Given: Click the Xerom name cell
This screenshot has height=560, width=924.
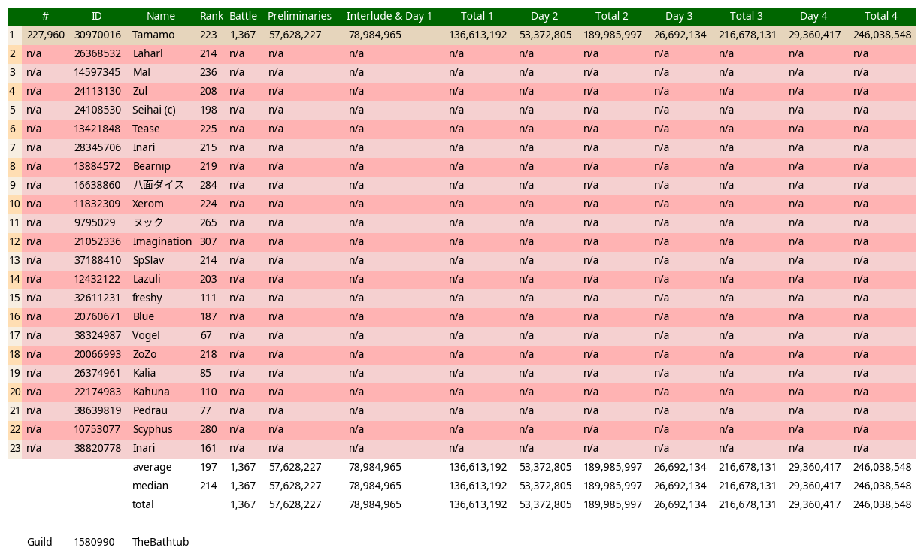Looking at the screenshot, I should [x=148, y=204].
